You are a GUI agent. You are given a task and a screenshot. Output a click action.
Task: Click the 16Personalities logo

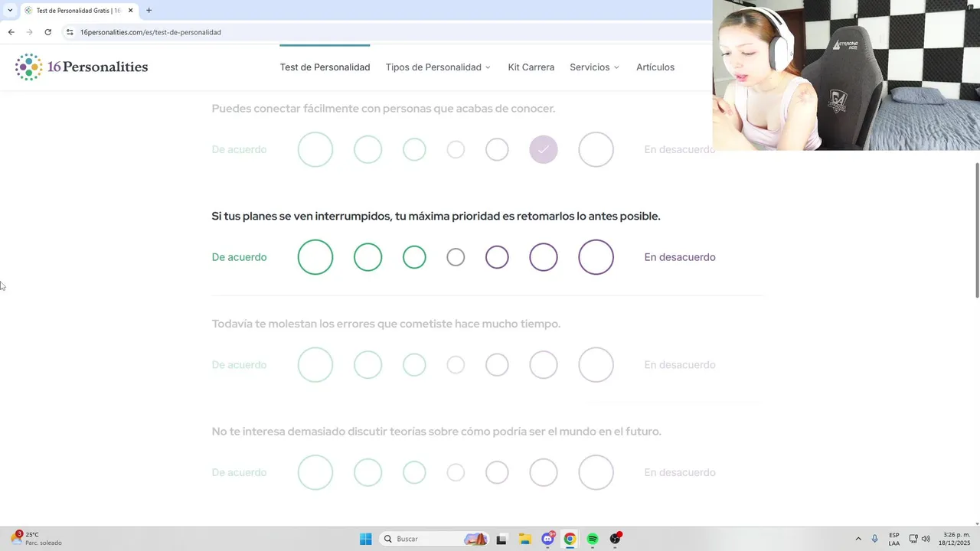(81, 67)
